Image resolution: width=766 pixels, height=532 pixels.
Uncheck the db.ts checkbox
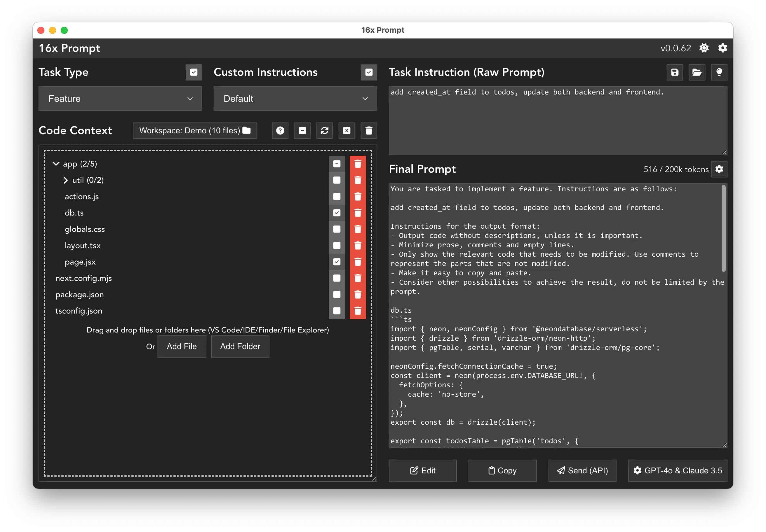(x=337, y=213)
